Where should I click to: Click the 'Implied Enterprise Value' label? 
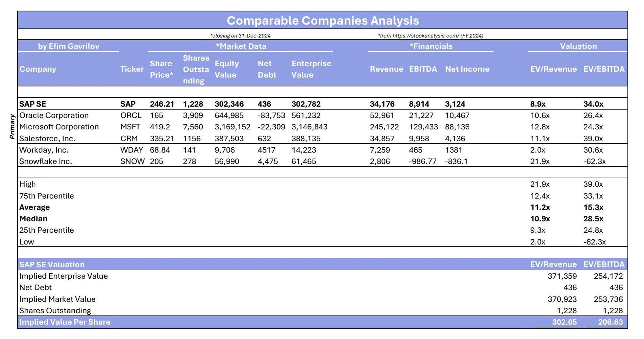64,276
